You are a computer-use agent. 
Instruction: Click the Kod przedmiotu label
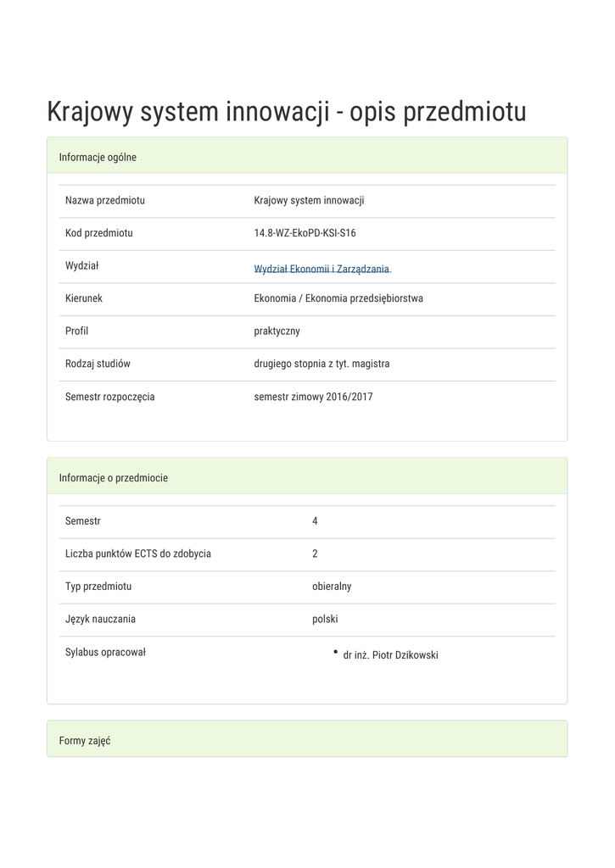tap(99, 232)
